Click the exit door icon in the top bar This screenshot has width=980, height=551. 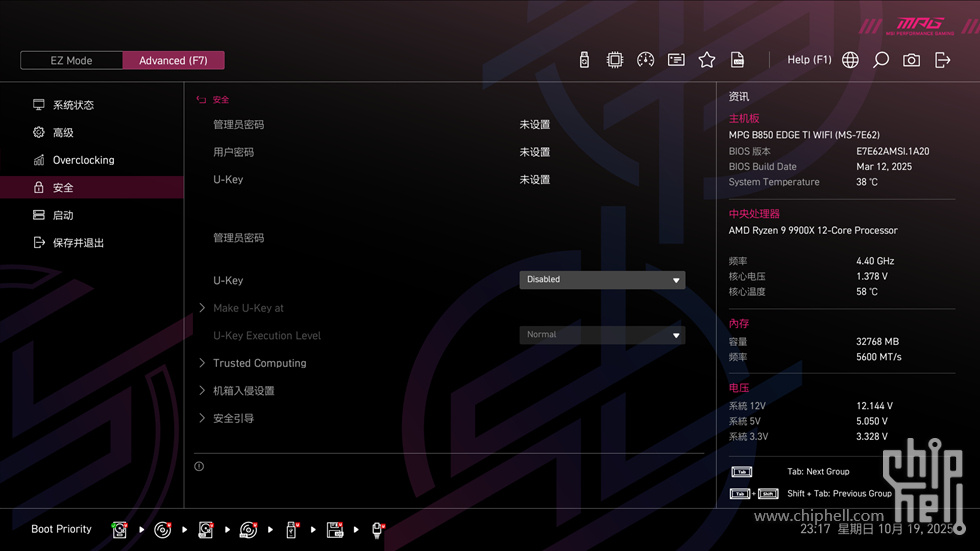942,60
